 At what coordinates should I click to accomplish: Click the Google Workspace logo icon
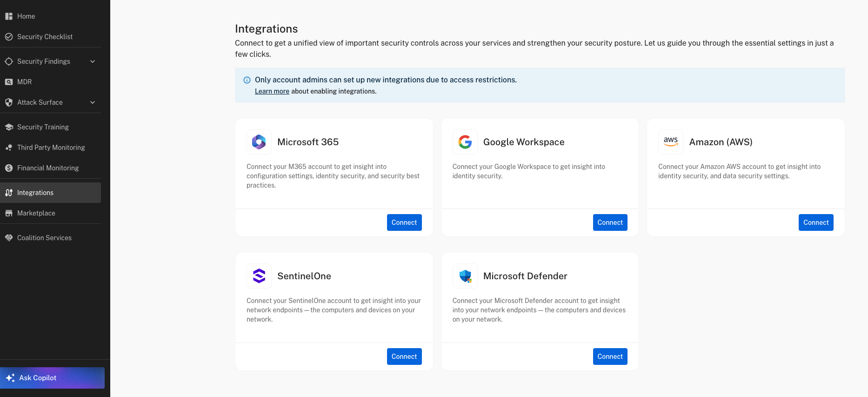465,142
